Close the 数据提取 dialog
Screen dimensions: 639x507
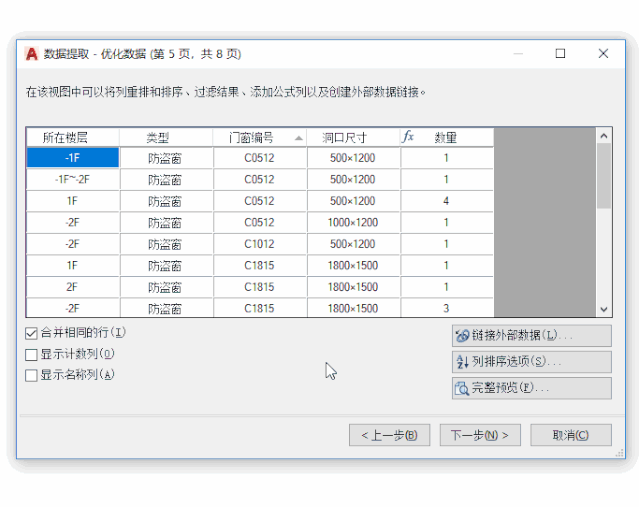(x=603, y=53)
